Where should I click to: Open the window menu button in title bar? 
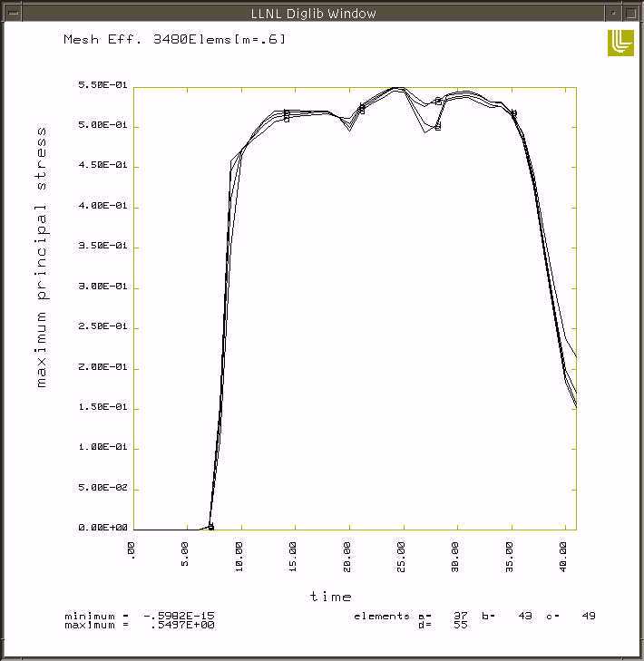pyautogui.click(x=13, y=13)
